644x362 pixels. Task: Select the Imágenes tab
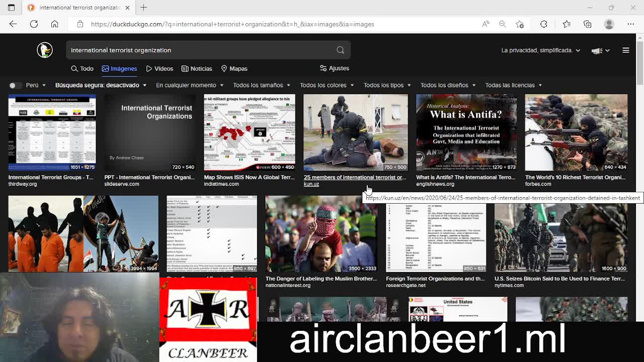pos(119,68)
